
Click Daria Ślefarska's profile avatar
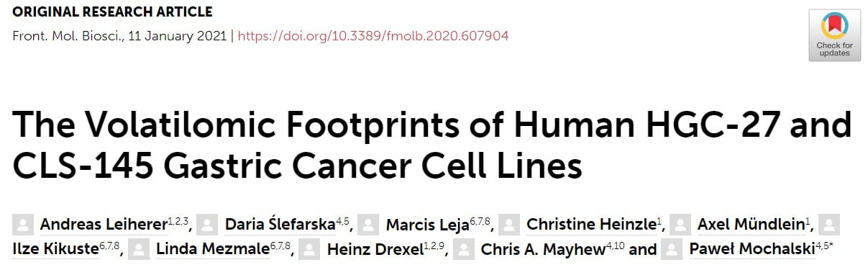[209, 225]
